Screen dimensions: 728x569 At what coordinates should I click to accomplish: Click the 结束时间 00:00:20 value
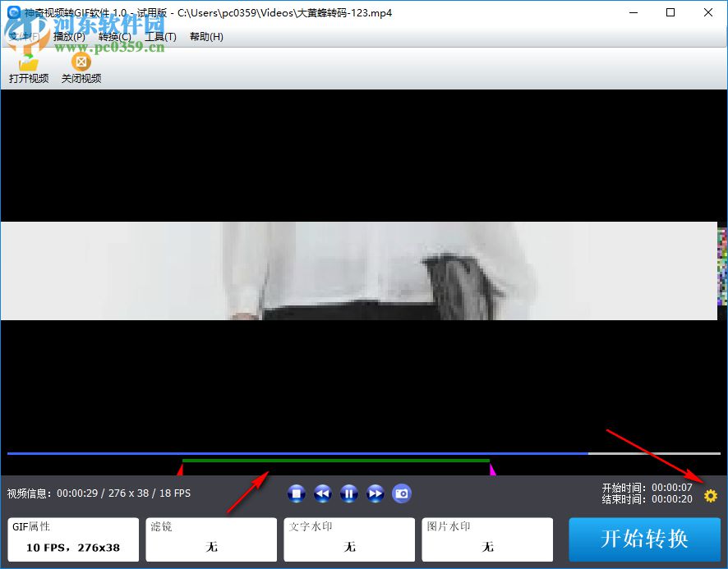coord(672,499)
